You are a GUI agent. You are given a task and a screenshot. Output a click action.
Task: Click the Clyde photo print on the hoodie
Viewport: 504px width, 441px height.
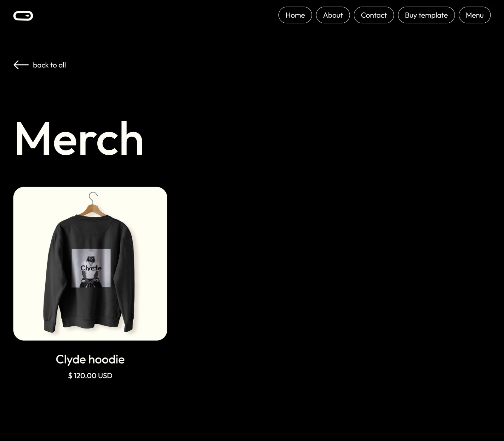coord(91,268)
